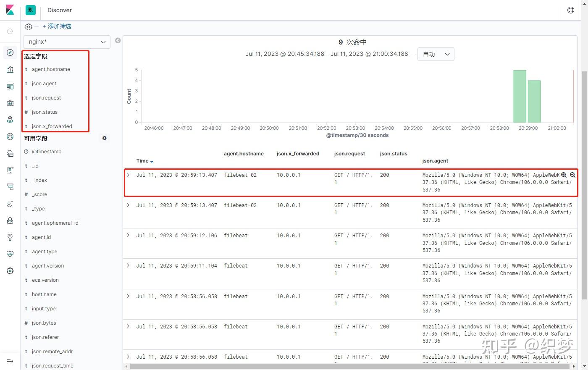This screenshot has height=370, width=588.
Task: Select the Discover compass icon
Action: [x=10, y=52]
